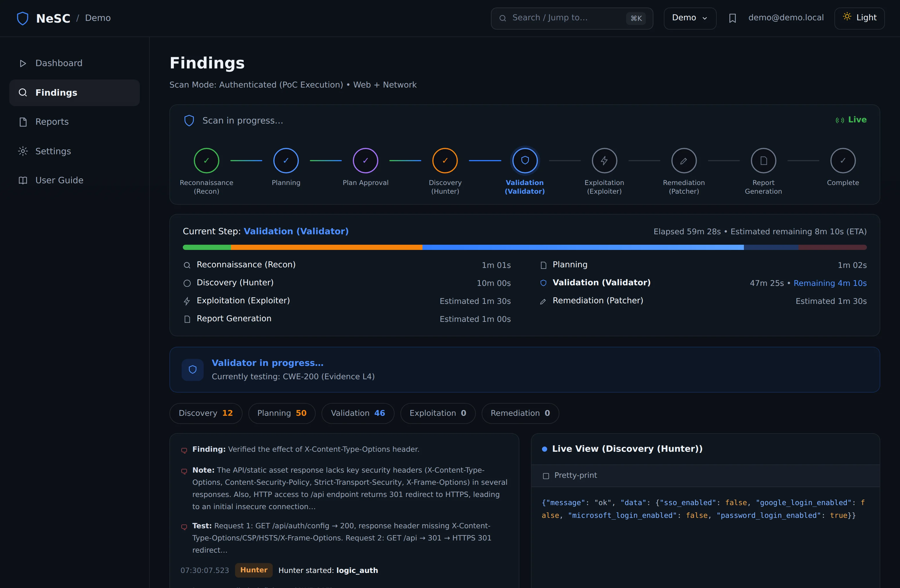The width and height of the screenshot is (900, 588).
Task: Click the blue dot in Live View header
Action: point(545,449)
